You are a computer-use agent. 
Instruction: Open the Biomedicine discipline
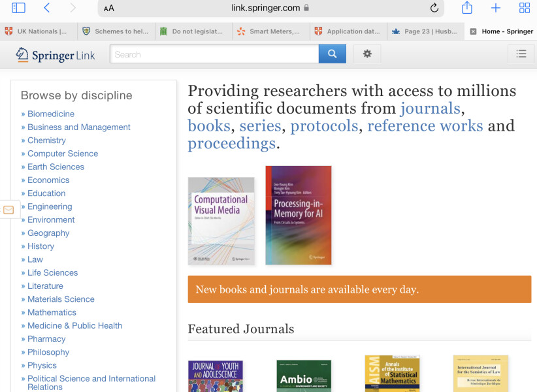pyautogui.click(x=51, y=114)
